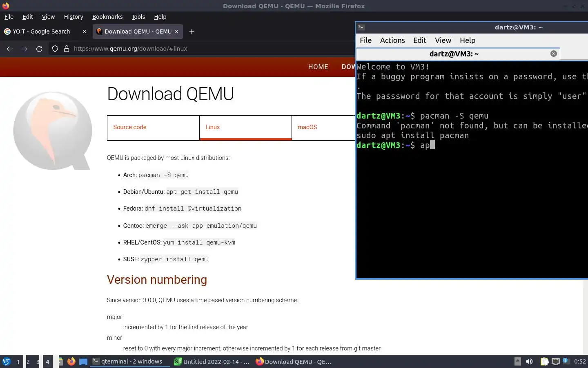The image size is (588, 368).
Task: Click Download QEMU Firefox taskbar button
Action: [x=294, y=361]
